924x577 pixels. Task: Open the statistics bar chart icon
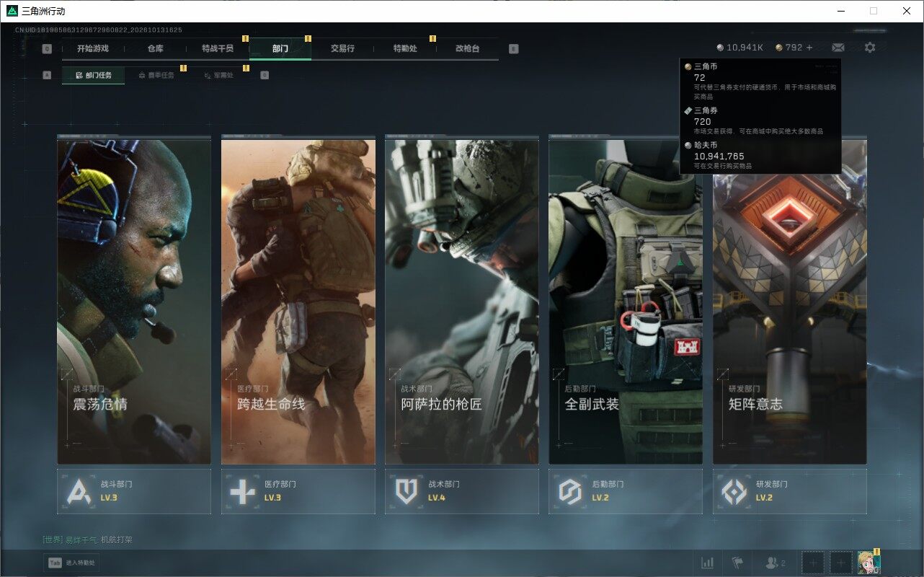708,563
